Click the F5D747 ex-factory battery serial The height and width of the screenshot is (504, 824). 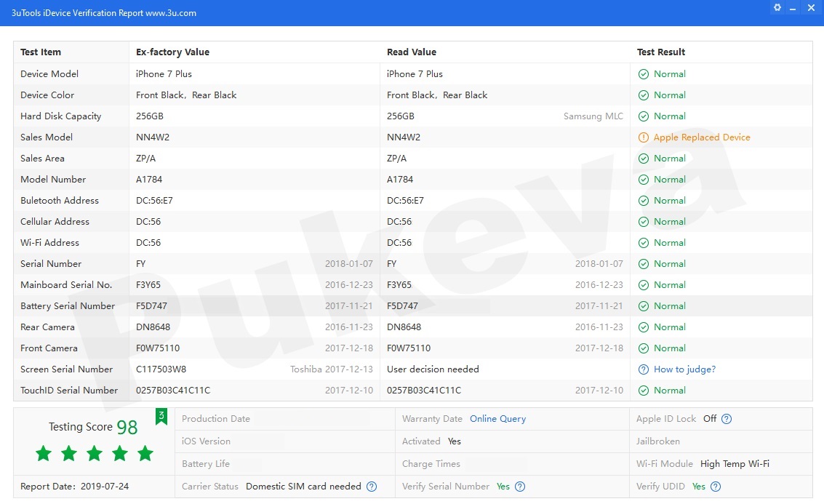[x=151, y=306]
